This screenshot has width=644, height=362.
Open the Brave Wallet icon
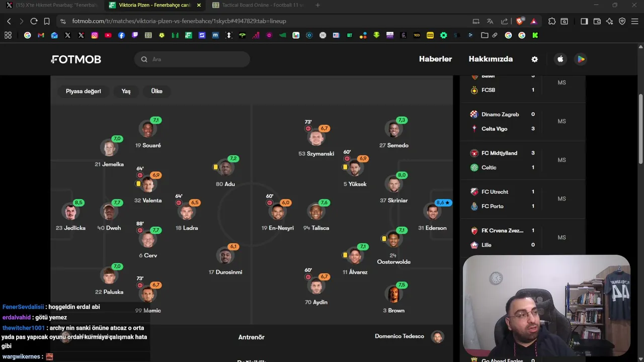click(x=597, y=21)
